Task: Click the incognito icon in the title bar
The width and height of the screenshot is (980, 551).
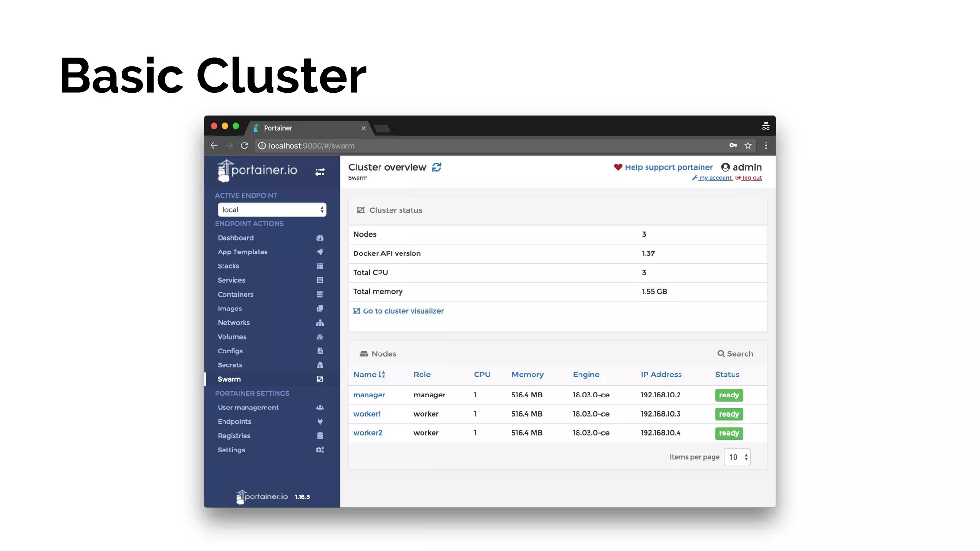Action: coord(766,127)
